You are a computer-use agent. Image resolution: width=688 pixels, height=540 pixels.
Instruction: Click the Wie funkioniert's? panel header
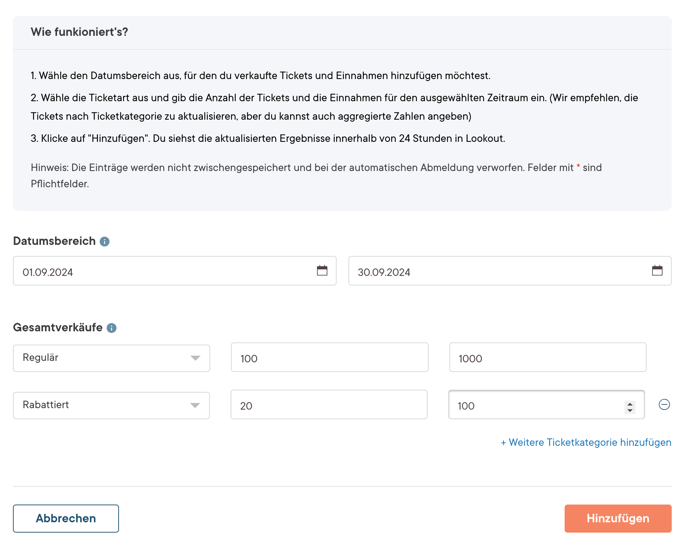click(342, 32)
